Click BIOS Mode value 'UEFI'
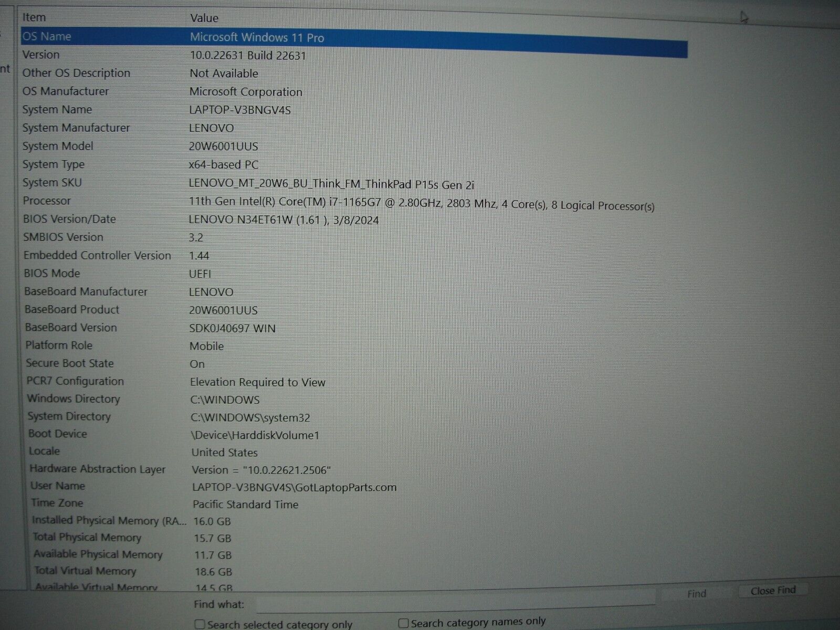This screenshot has width=840, height=630. pyautogui.click(x=200, y=274)
